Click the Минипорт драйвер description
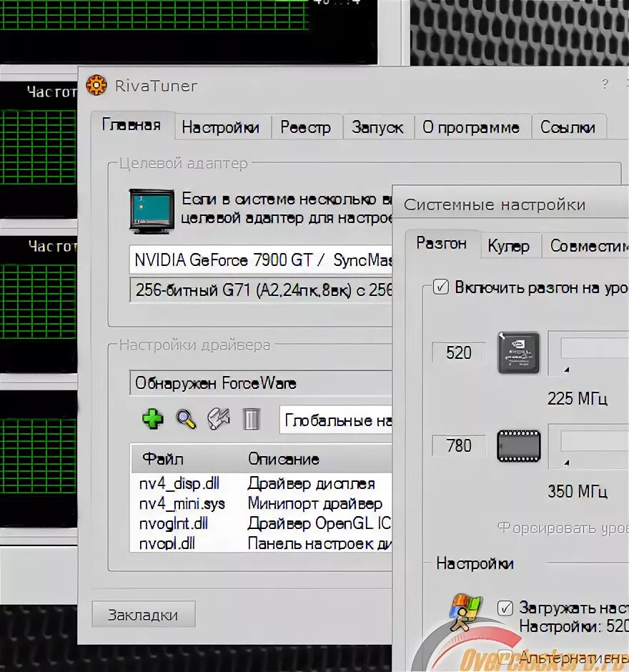This screenshot has width=629, height=672. coord(315,503)
